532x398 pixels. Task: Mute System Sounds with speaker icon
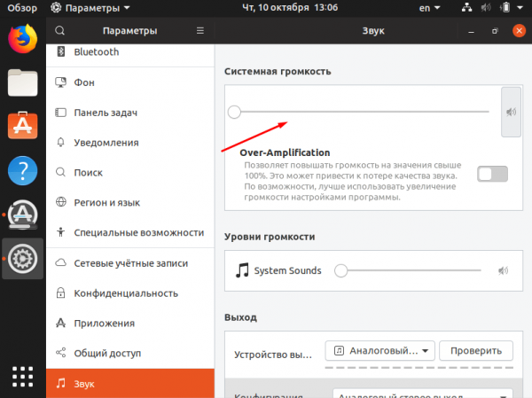[x=503, y=270]
